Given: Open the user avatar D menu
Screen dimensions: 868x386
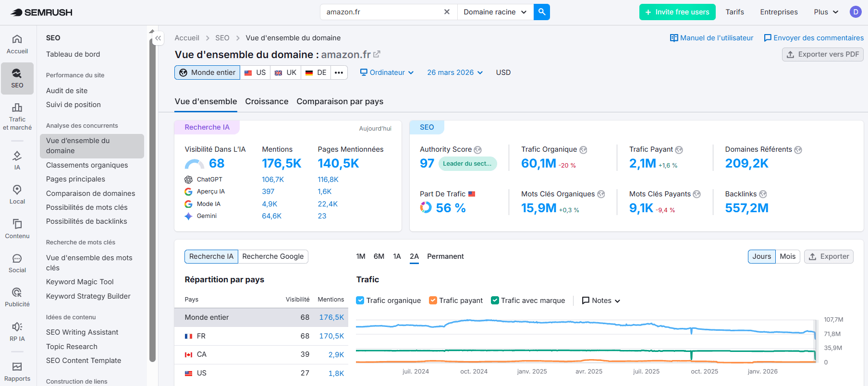Looking at the screenshot, I should point(856,12).
